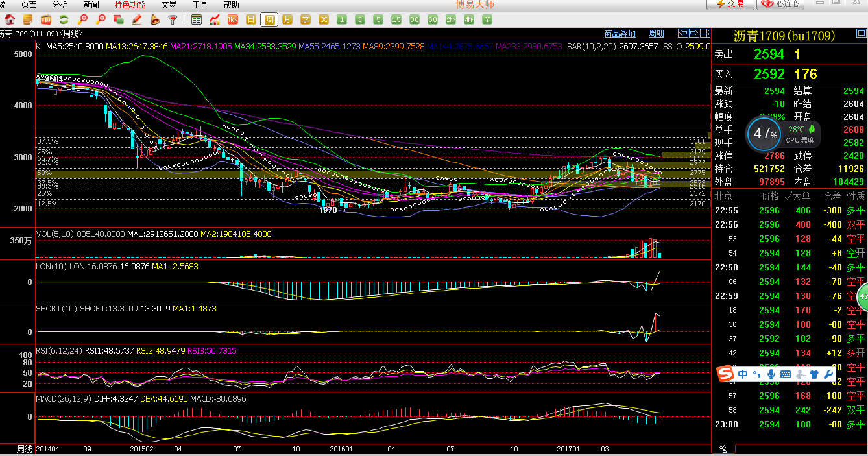
Task: Click the 交易 lightning button
Action: tap(730, 4)
